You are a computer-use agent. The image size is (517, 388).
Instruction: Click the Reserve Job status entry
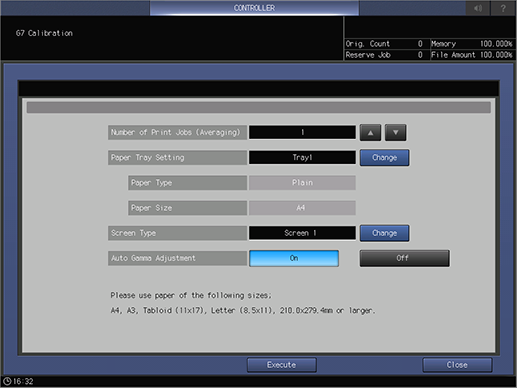pyautogui.click(x=386, y=55)
